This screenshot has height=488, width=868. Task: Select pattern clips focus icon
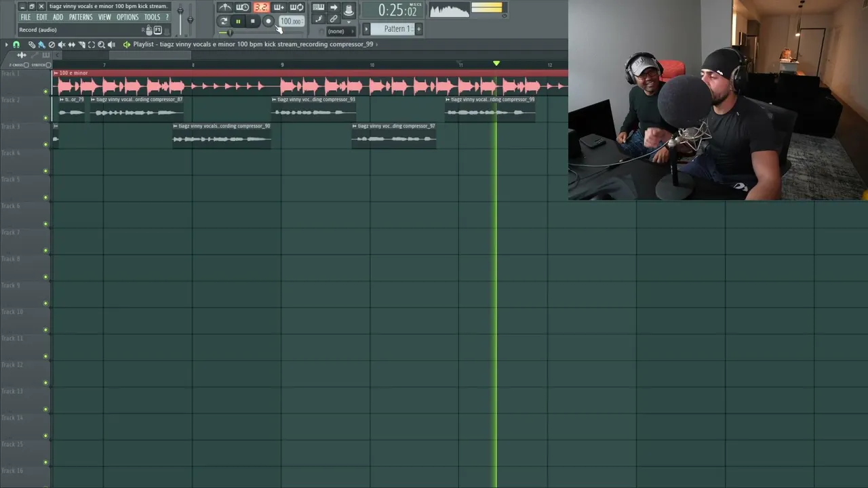(x=46, y=55)
